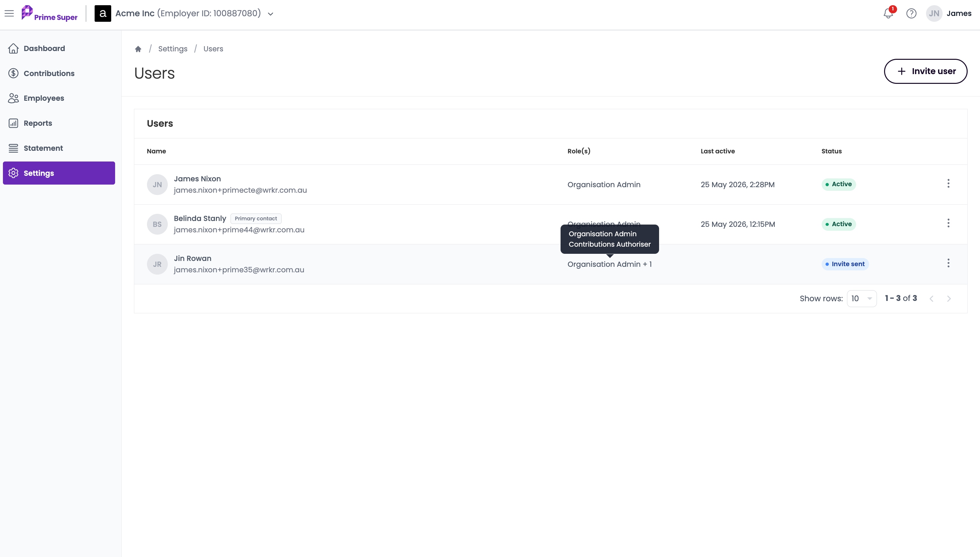980x557 pixels.
Task: Click the home breadcrumb icon
Action: coord(138,49)
